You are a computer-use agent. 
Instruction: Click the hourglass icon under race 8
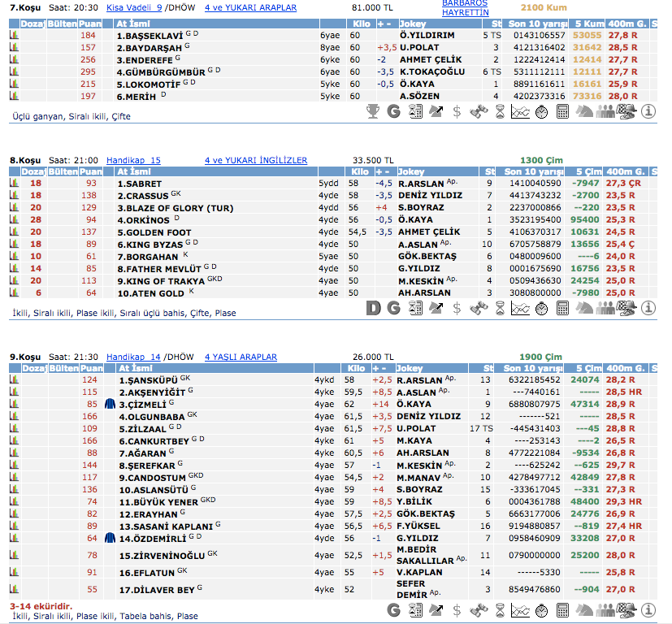click(500, 308)
